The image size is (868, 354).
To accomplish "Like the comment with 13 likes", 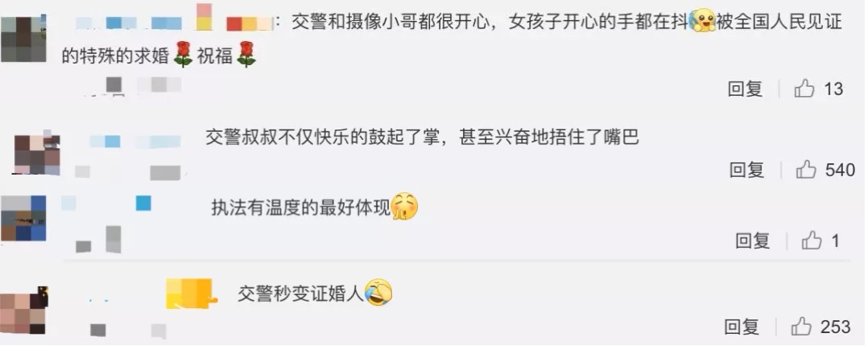I will pyautogui.click(x=804, y=88).
